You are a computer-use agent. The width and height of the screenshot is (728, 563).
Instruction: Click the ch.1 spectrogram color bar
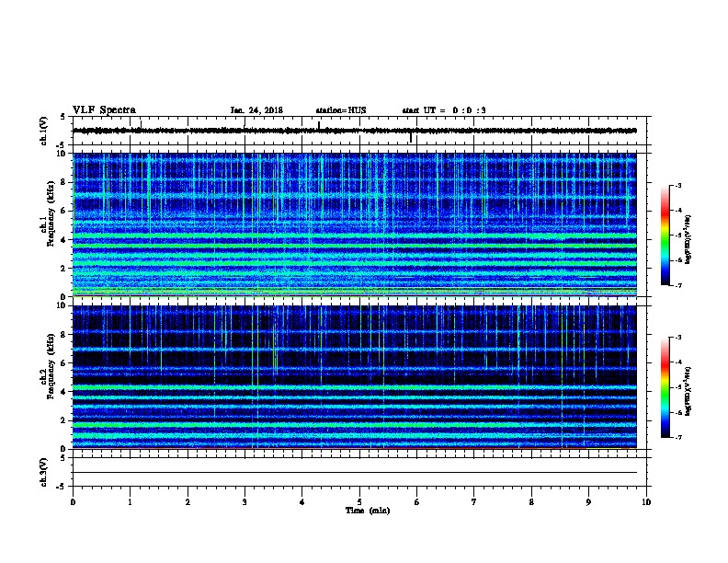(665, 236)
